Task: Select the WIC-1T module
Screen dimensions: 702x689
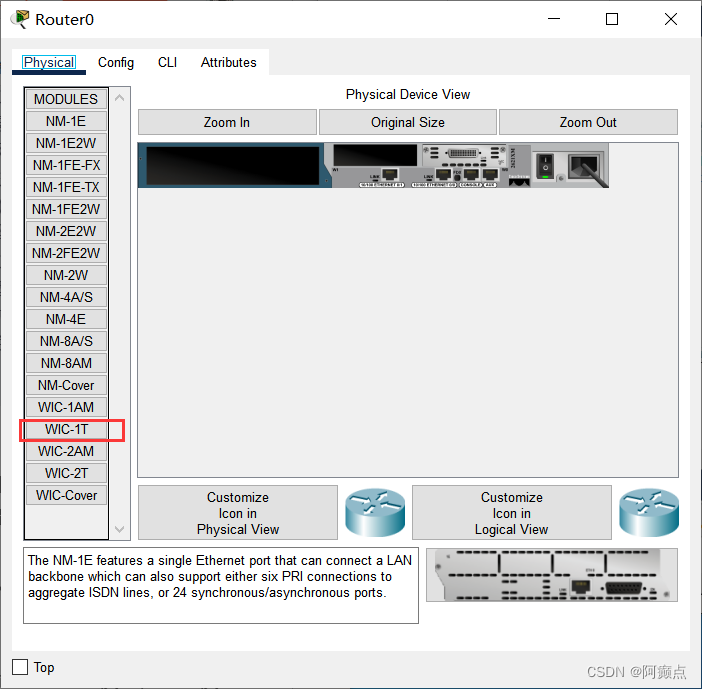Action: [x=66, y=429]
